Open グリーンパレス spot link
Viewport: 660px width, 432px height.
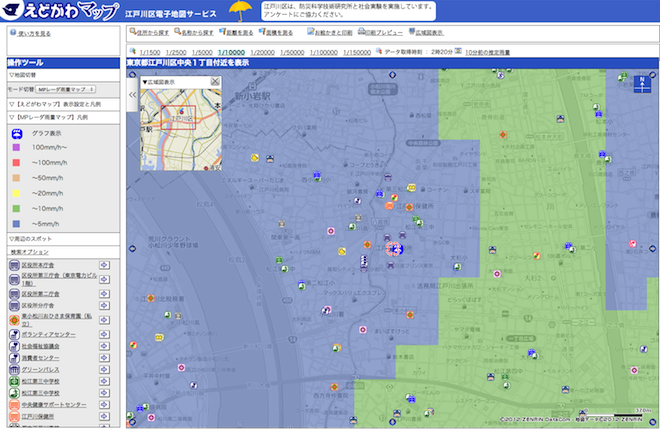coord(40,370)
